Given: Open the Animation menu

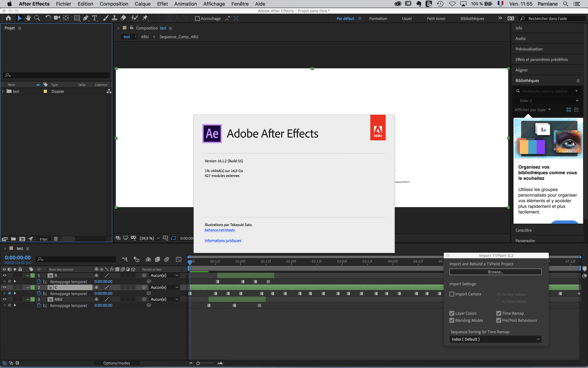Looking at the screenshot, I should (185, 4).
